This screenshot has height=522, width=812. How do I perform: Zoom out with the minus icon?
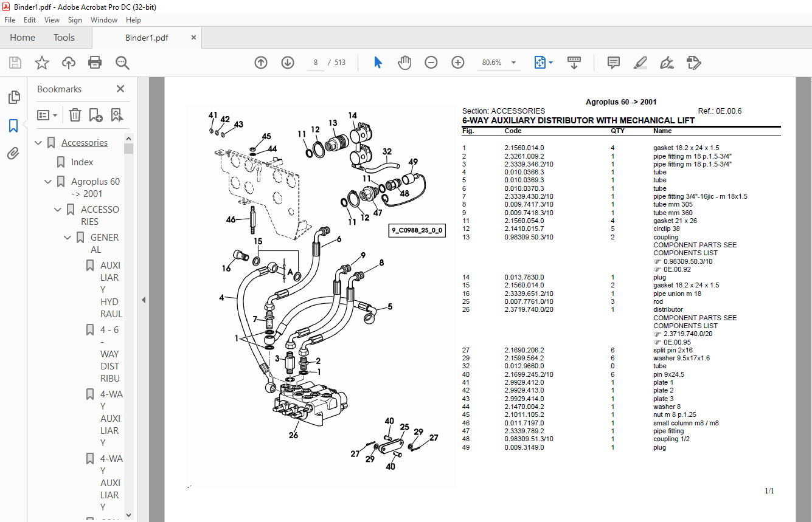pyautogui.click(x=431, y=63)
